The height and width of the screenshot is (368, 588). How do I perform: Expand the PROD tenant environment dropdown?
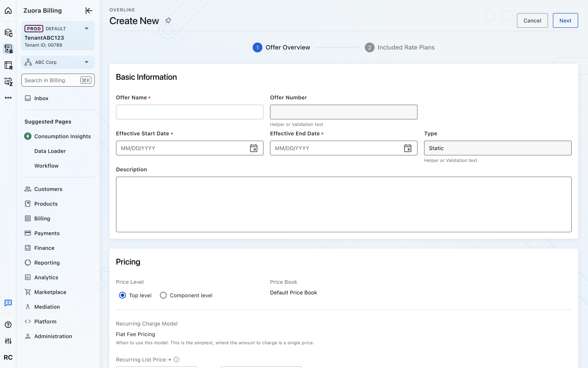(x=86, y=29)
